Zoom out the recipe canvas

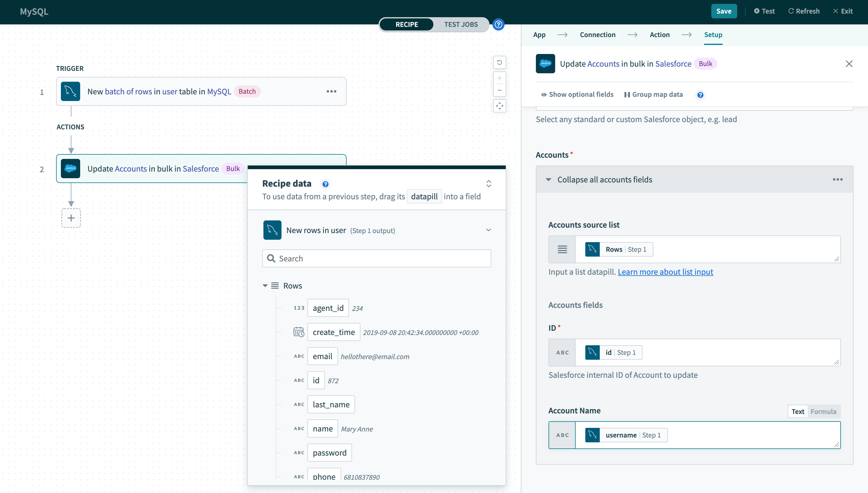click(x=499, y=90)
